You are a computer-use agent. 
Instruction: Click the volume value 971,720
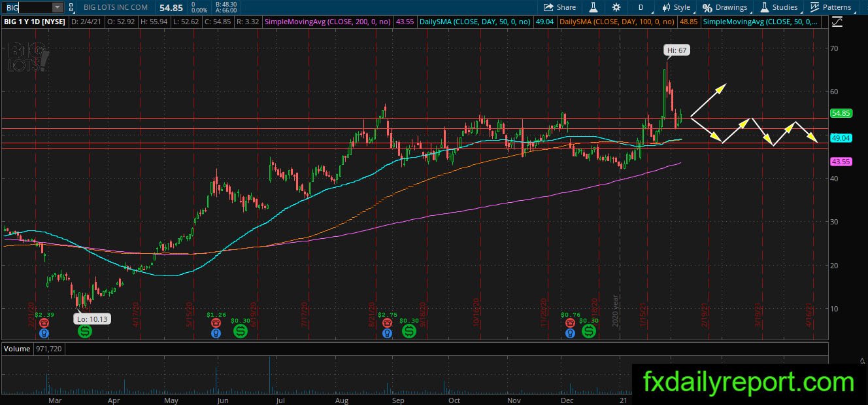[x=49, y=349]
